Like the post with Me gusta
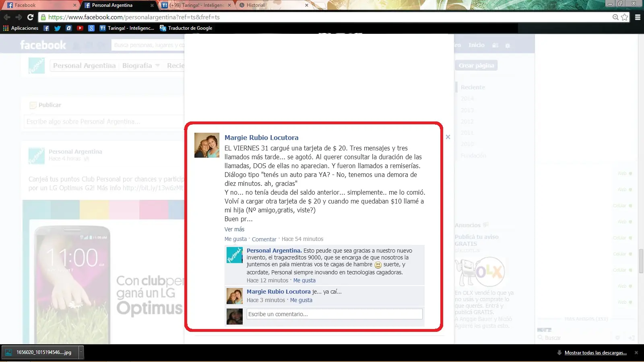Image resolution: width=644 pixels, height=362 pixels. [x=235, y=239]
